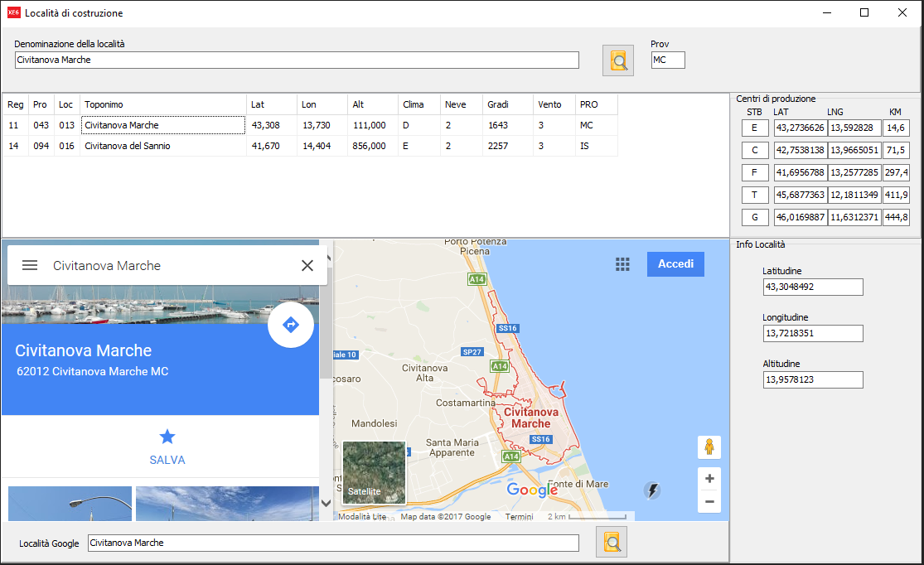Viewport: 924px width, 565px height.
Task: Click the Località Google input field
Action: 333,543
